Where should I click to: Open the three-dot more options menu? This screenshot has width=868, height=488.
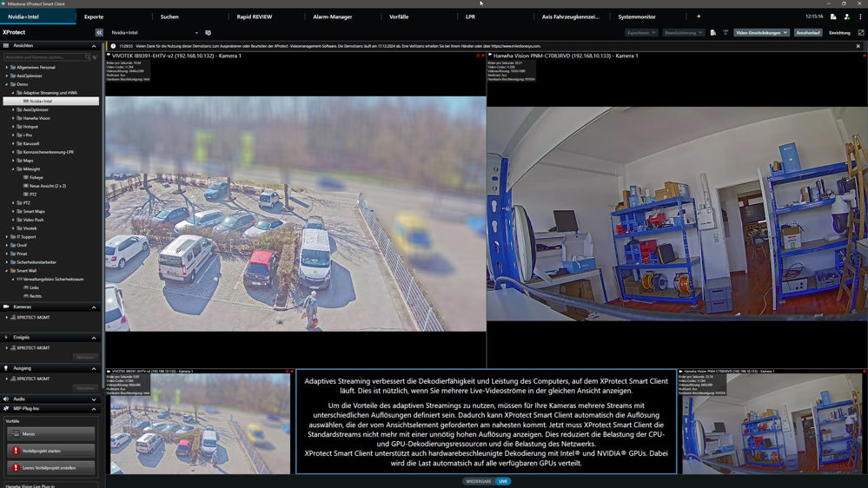click(860, 16)
